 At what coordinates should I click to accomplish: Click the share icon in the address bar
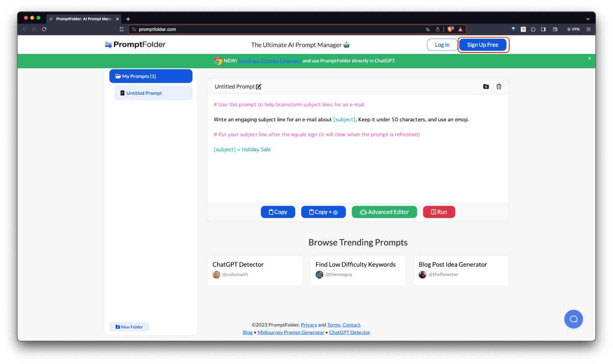tap(437, 29)
